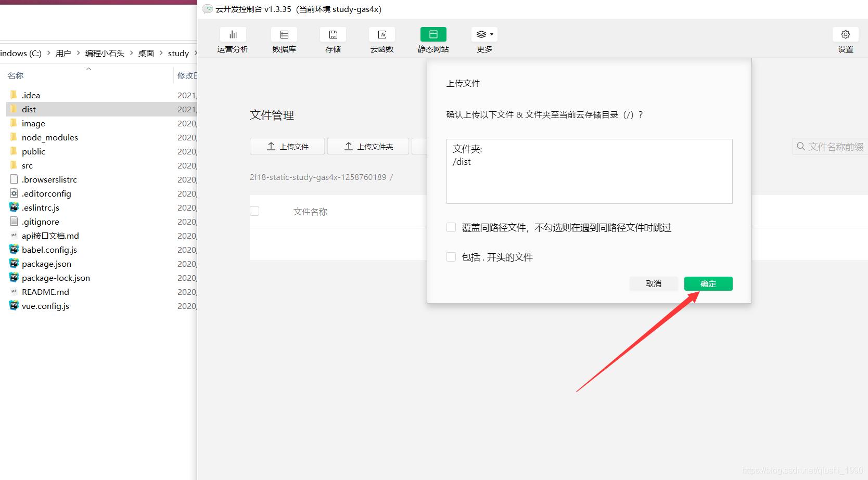Open the 静态网站 static website icon
Viewport: 868px width, 480px height.
[x=433, y=34]
